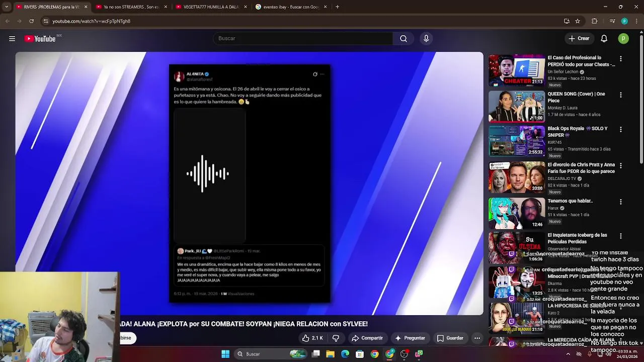Viewport: 644px width, 362px height.
Task: Open File Explorer from the taskbar
Action: coord(331,354)
